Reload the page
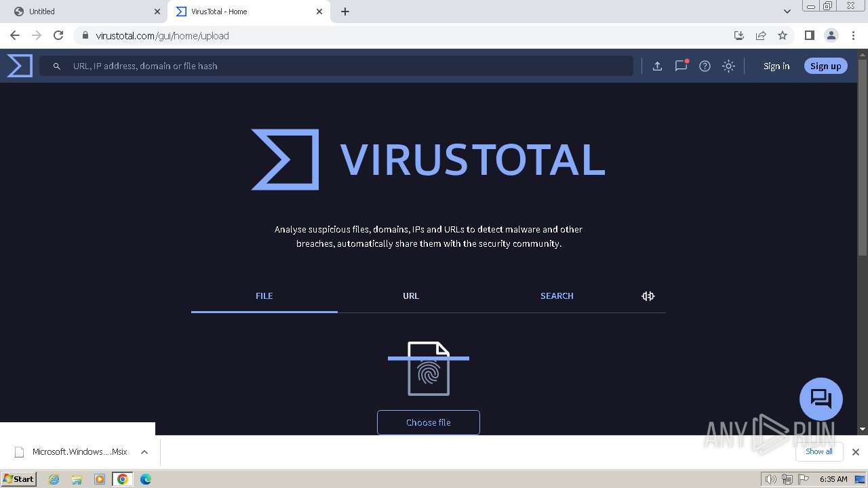Screen dimensions: 868x488 pos(58,35)
